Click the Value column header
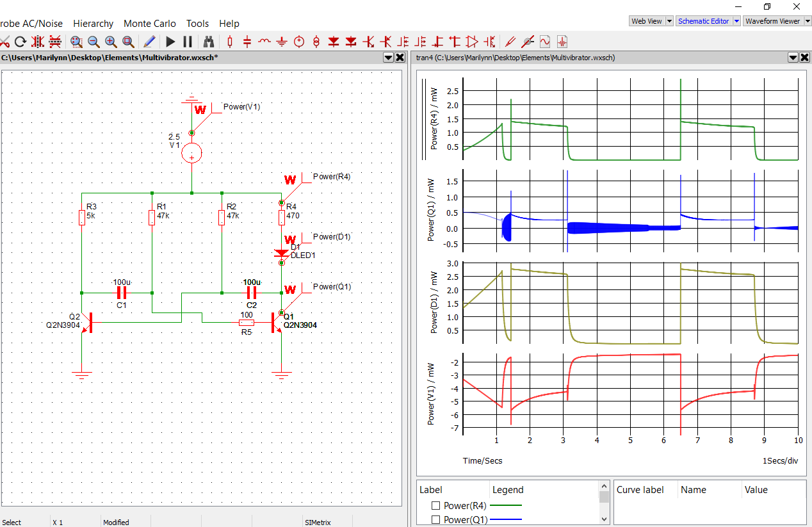The height and width of the screenshot is (527, 812). coord(756,490)
